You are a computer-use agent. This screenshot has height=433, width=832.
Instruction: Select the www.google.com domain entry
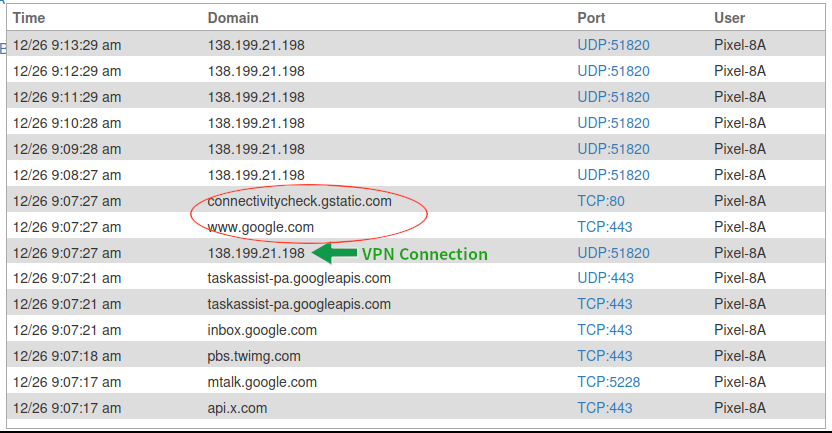coord(260,227)
